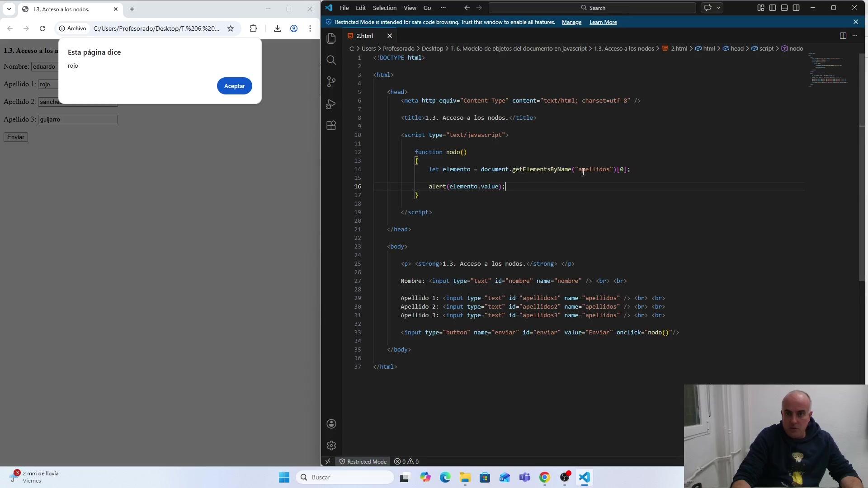Open the Go menu

pos(427,8)
